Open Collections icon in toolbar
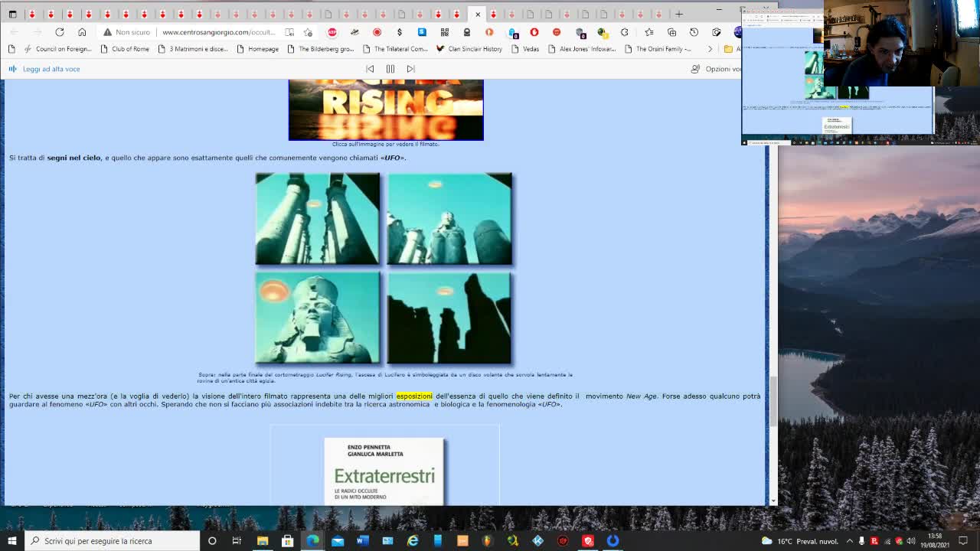The height and width of the screenshot is (551, 980). coord(671,32)
